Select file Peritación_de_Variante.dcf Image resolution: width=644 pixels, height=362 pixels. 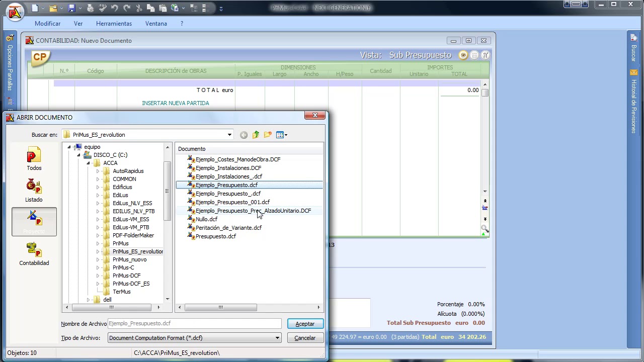click(228, 228)
